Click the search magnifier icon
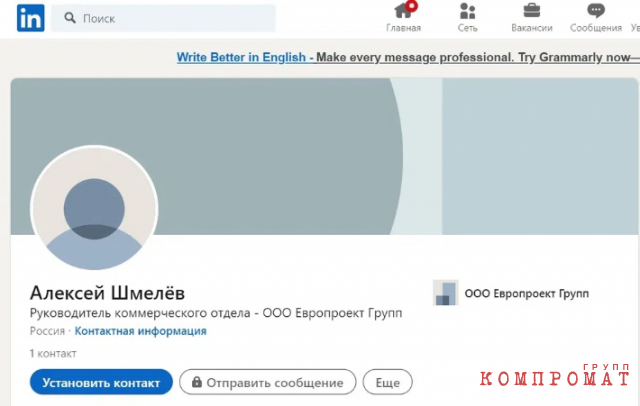640x406 pixels. 70,18
